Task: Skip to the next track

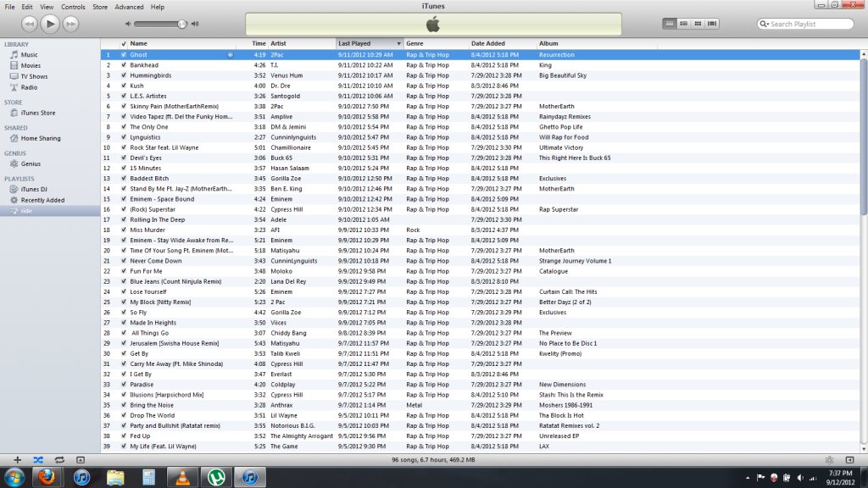Action: pyautogui.click(x=71, y=24)
